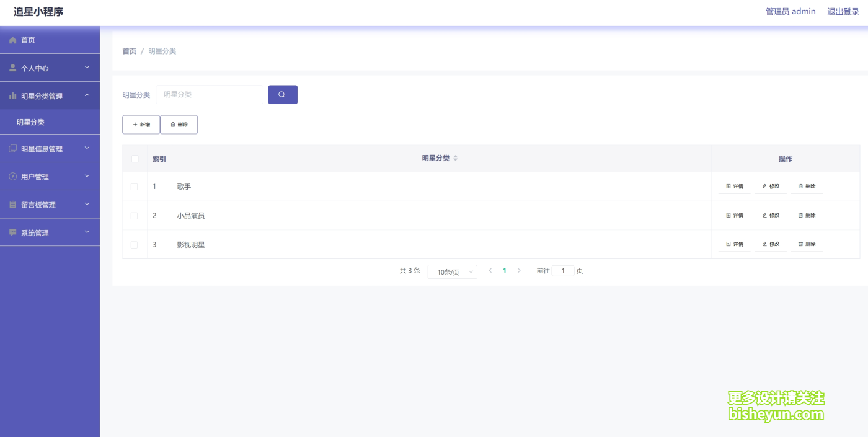Viewport: 868px width, 437px height.
Task: Click the magnifier search button
Action: click(283, 94)
